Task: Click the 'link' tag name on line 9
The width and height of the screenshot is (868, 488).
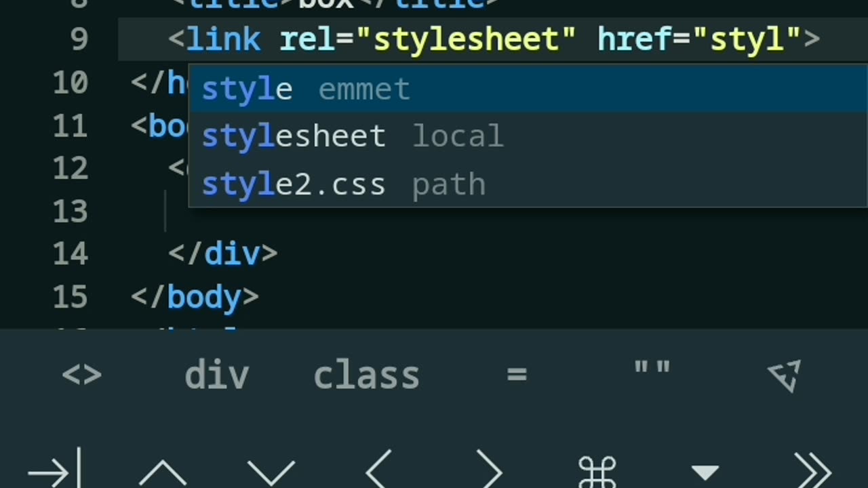Action: pos(223,40)
